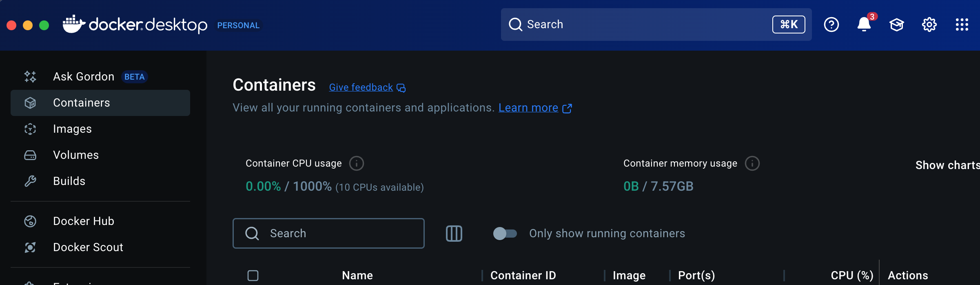Click the macOS red close window button
The width and height of the screenshot is (980, 285).
point(11,25)
